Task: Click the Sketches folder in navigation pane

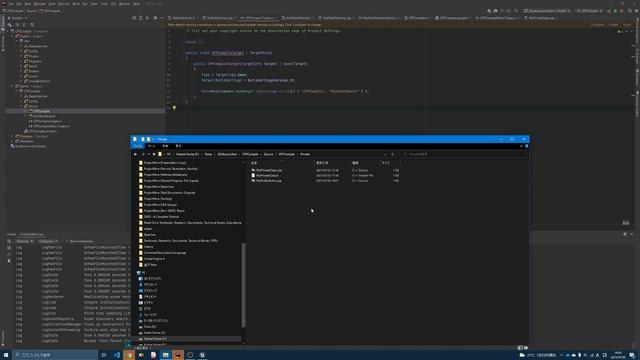Action: pos(147,235)
